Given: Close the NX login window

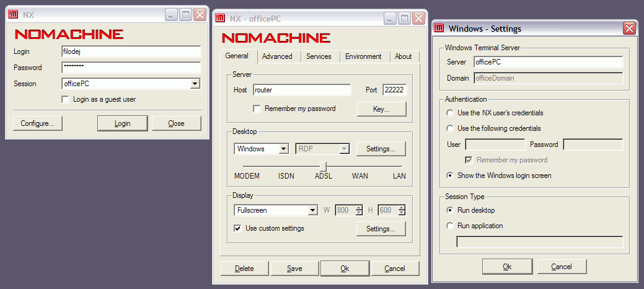Looking at the screenshot, I should pyautogui.click(x=200, y=16).
